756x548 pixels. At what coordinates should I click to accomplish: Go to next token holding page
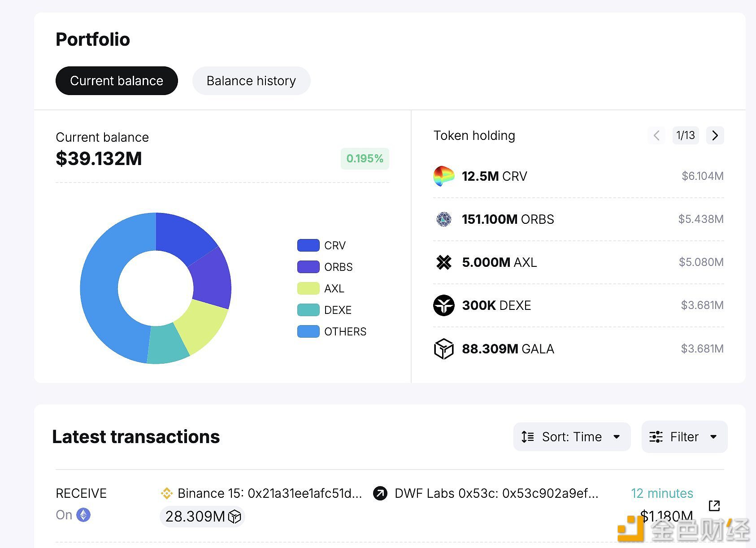pyautogui.click(x=715, y=135)
